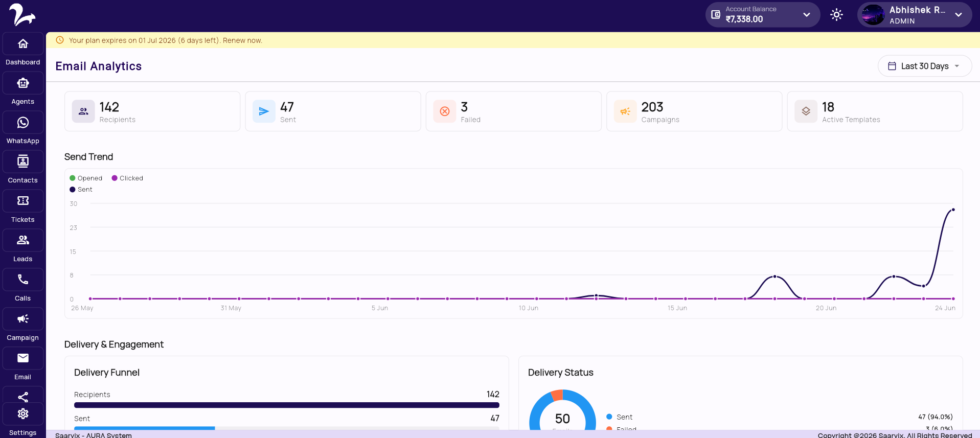Click the share icon in sidebar
Viewport: 980px width, 438px height.
[23, 397]
